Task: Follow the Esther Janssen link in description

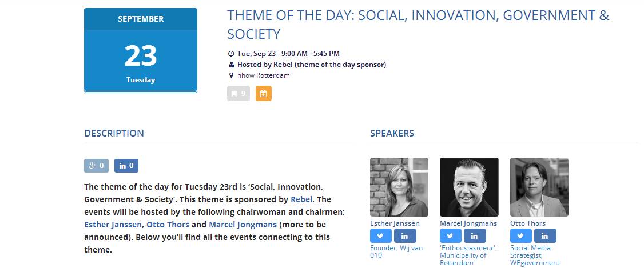Action: (x=113, y=225)
